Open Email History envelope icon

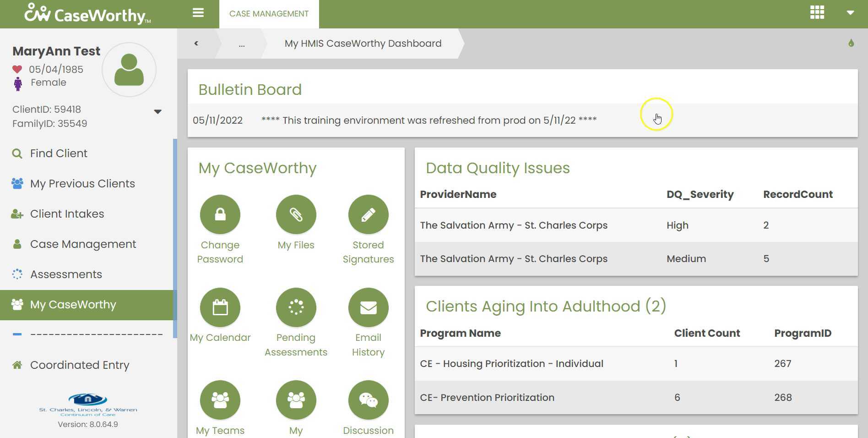click(x=369, y=307)
